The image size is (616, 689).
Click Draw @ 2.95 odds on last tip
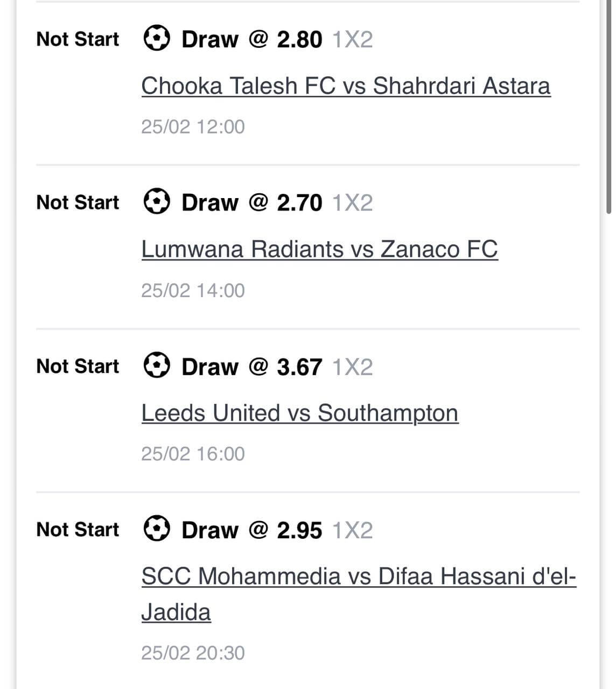(x=251, y=530)
